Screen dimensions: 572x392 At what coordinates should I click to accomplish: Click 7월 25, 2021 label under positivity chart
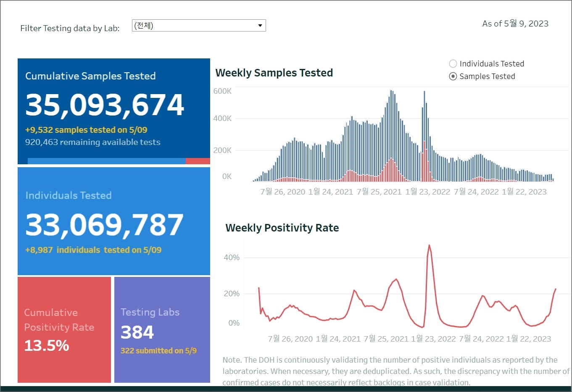click(386, 339)
